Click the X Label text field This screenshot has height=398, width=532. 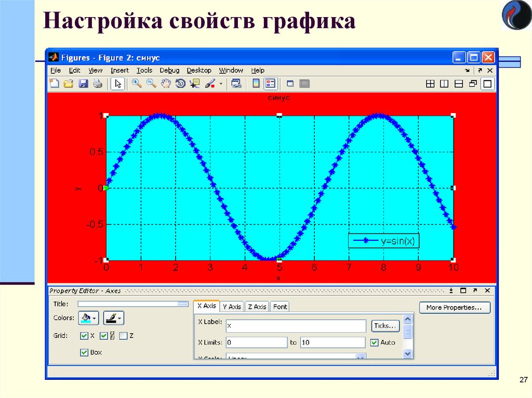(x=296, y=326)
